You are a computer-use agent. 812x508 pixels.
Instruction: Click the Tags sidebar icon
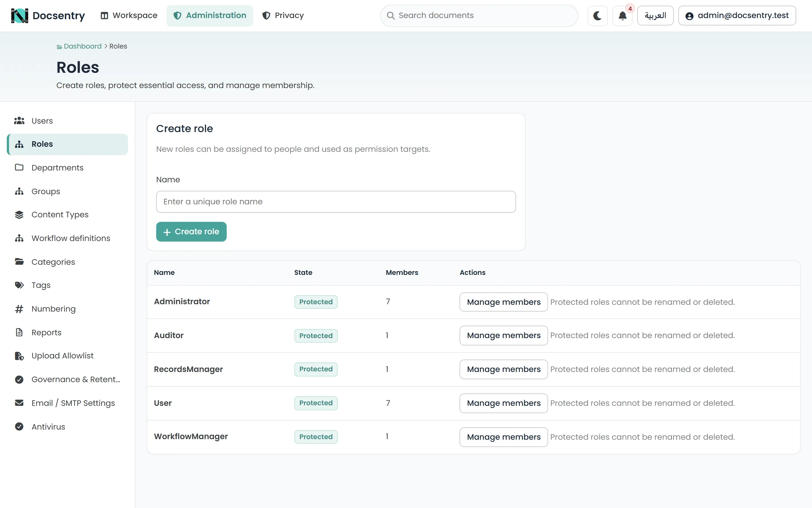pos(19,285)
